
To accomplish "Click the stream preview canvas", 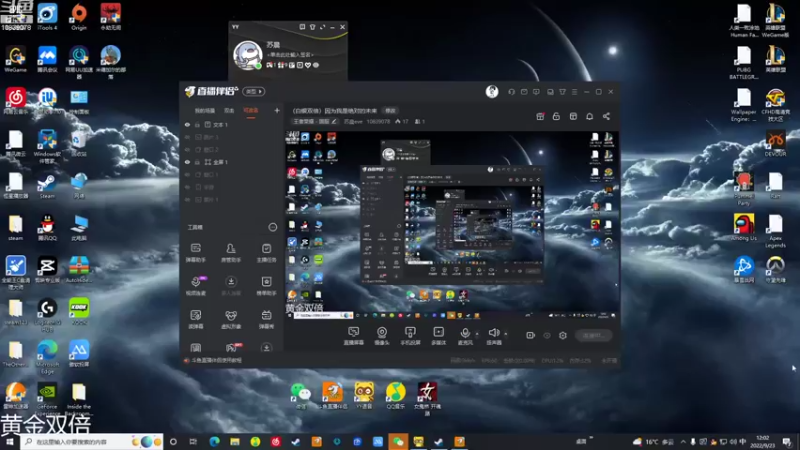I will (x=452, y=225).
